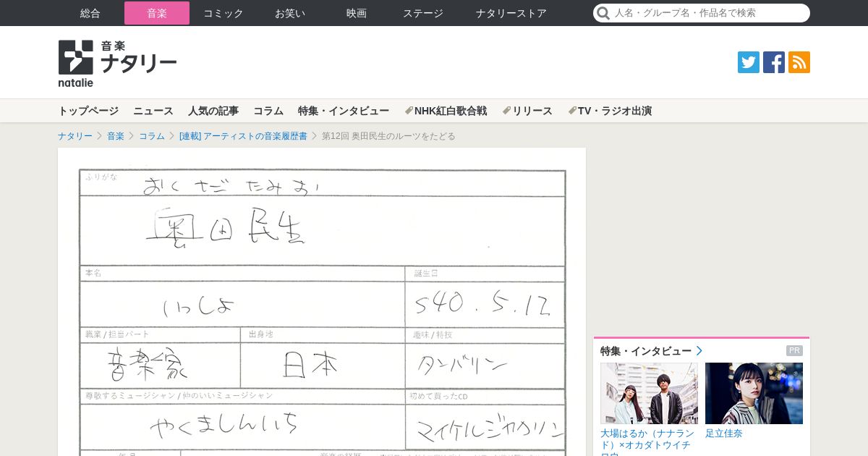The width and height of the screenshot is (868, 456).
Task: Open the Facebook icon link
Action: [x=774, y=62]
